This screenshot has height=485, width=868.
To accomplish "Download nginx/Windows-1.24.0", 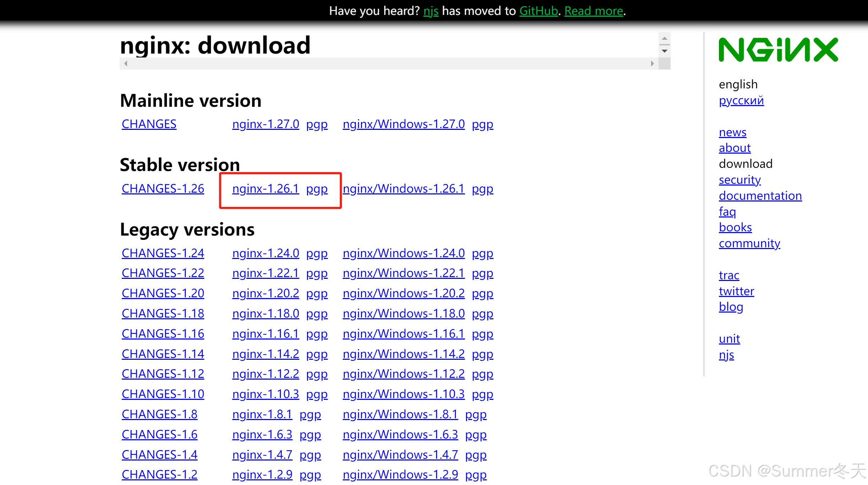I will [404, 253].
